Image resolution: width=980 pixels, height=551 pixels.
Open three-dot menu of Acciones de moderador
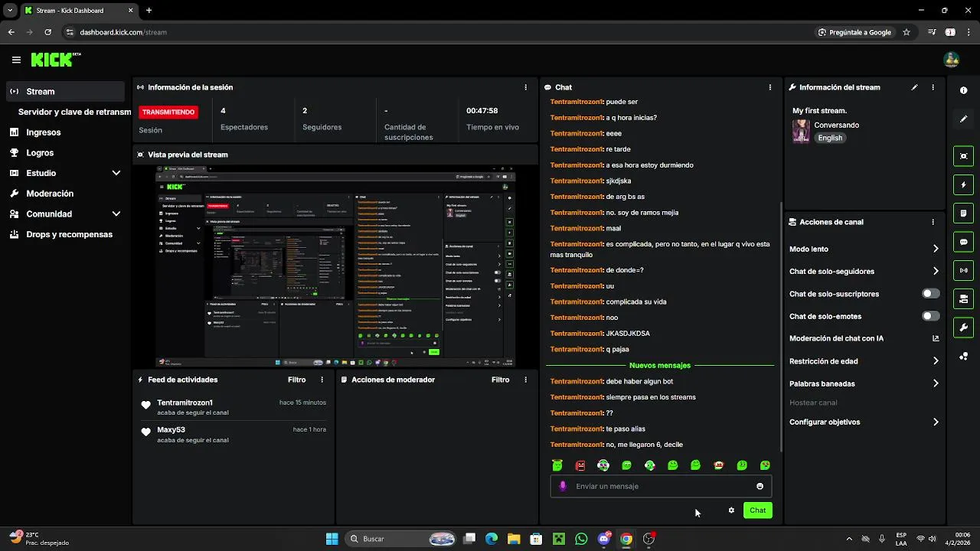coord(525,380)
